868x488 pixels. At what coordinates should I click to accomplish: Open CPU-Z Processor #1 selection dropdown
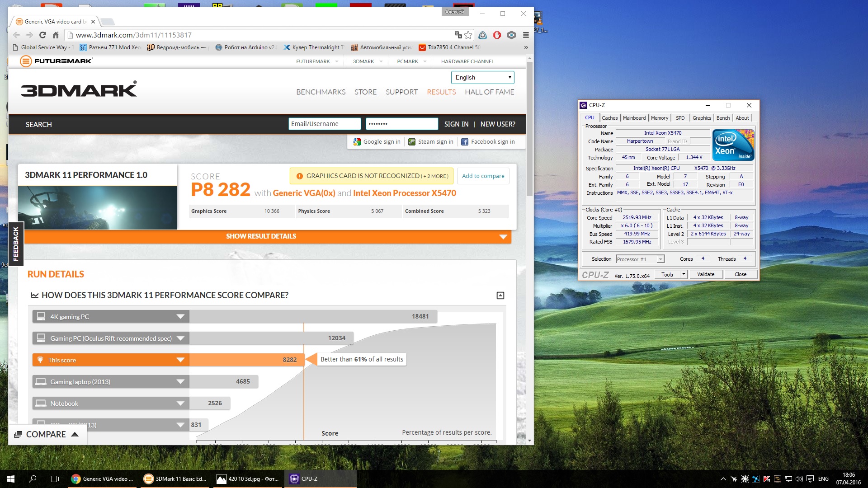point(660,259)
